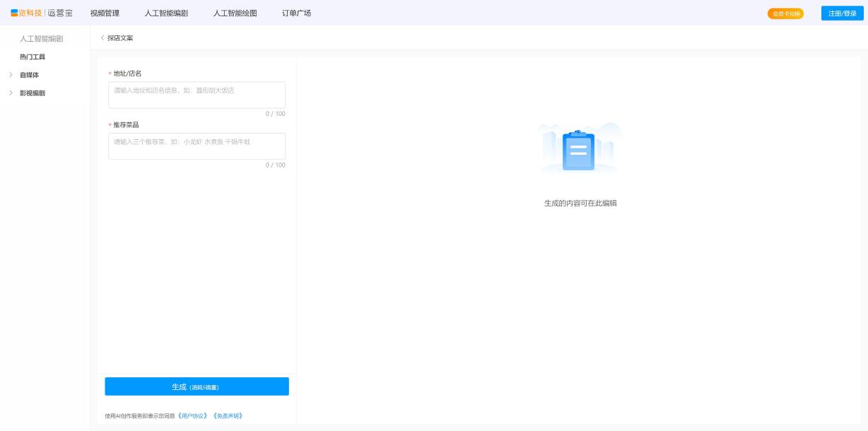868x431 pixels.
Task: Open the 视频管理 menu
Action: [105, 13]
